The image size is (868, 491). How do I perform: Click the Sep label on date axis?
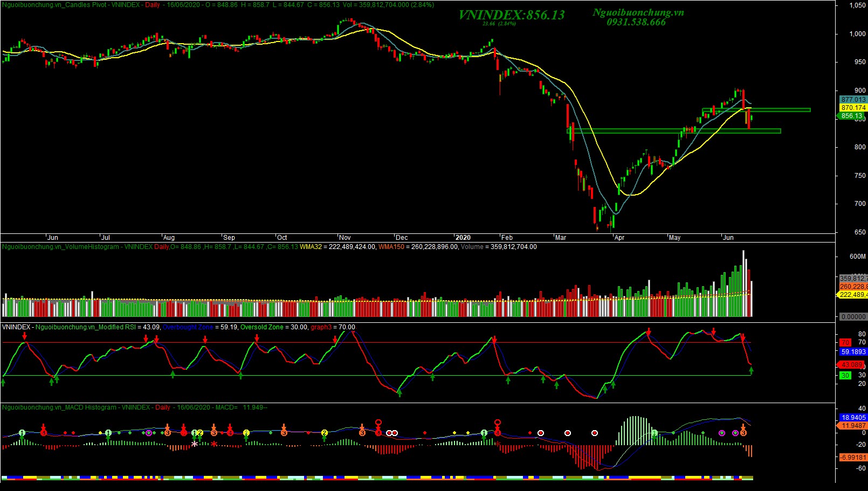click(229, 238)
